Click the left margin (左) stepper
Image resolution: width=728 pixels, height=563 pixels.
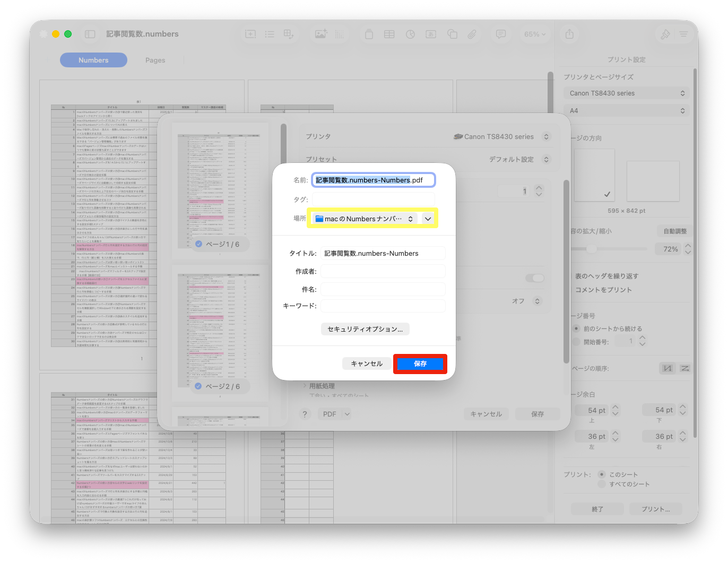point(616,436)
